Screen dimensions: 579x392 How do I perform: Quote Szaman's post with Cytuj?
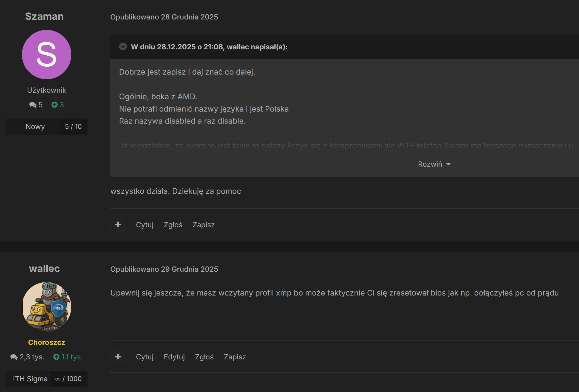point(144,225)
